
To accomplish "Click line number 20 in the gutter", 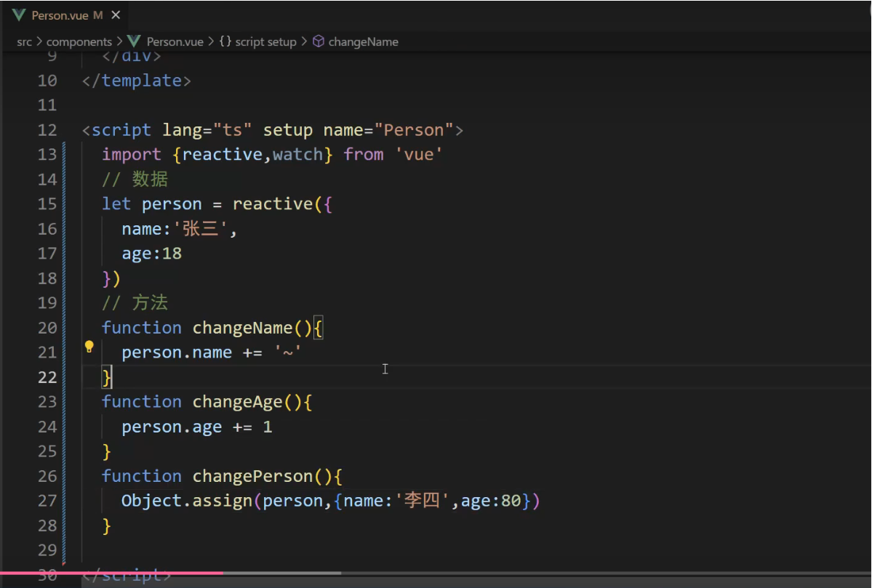I will coord(47,328).
